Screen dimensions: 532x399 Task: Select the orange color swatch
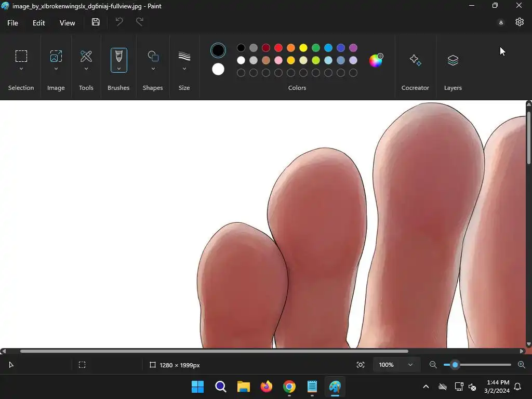coord(291,48)
